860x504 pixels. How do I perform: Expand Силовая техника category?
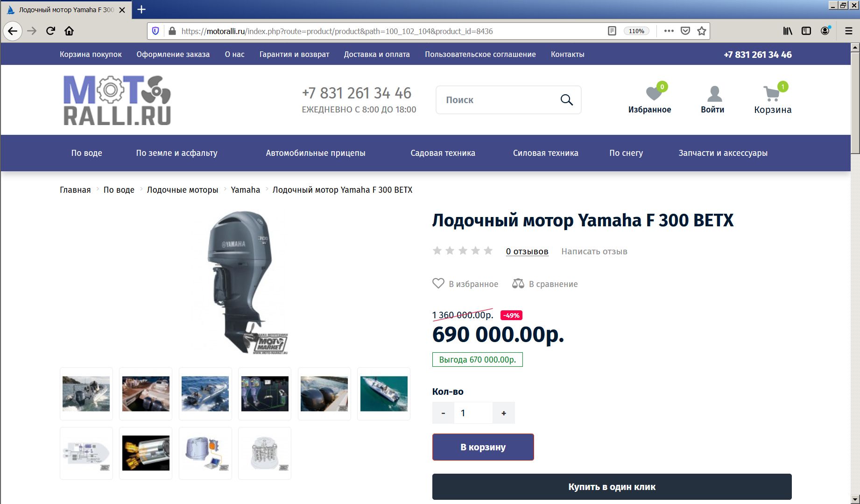point(546,153)
